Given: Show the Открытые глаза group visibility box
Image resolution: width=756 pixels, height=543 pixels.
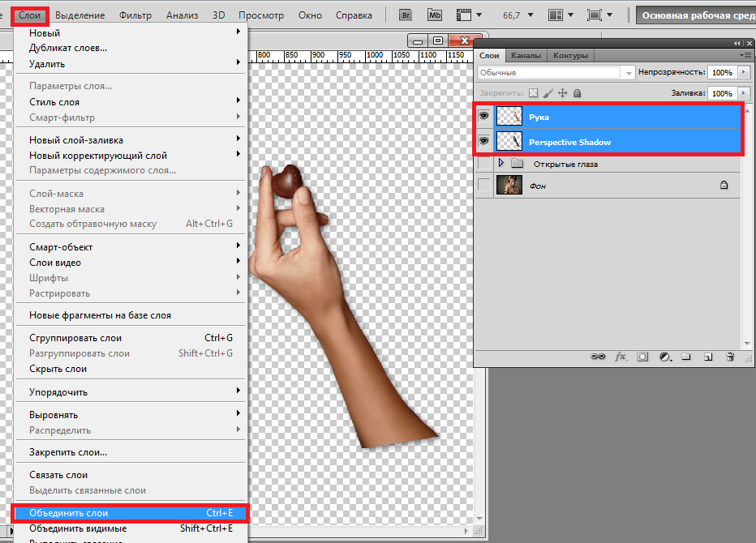Looking at the screenshot, I should click(x=483, y=164).
